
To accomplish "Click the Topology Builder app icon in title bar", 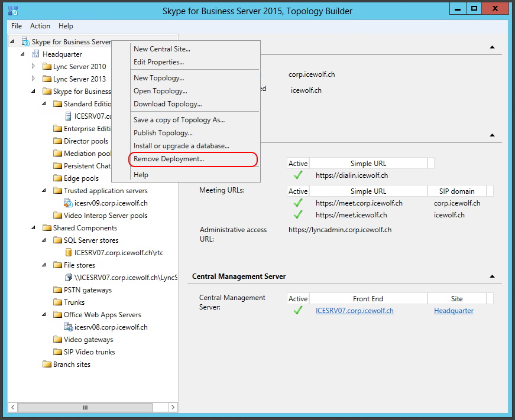I will (13, 11).
